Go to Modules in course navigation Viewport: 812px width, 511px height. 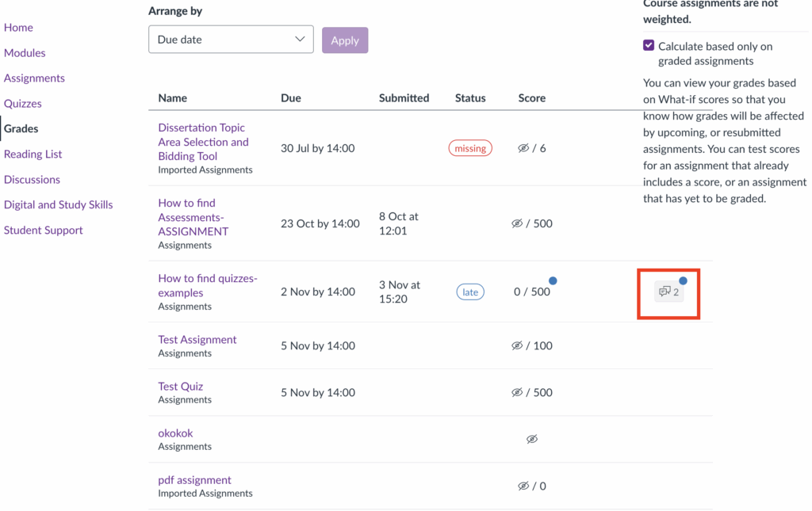(25, 53)
